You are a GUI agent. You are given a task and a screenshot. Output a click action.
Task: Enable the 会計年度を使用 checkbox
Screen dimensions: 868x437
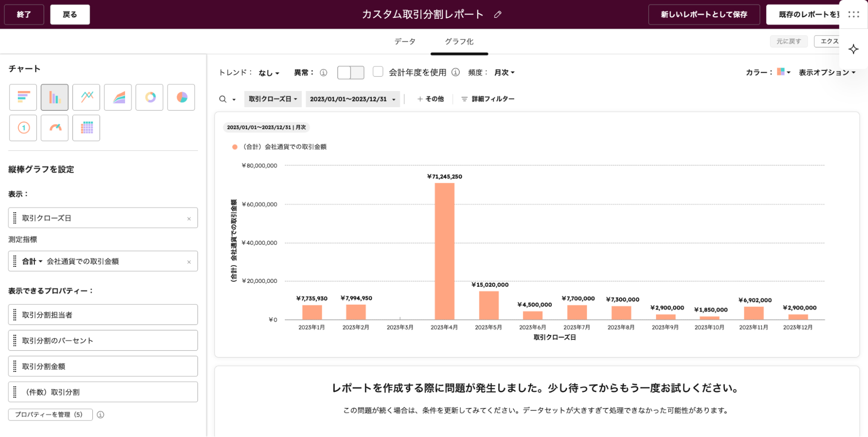click(378, 72)
